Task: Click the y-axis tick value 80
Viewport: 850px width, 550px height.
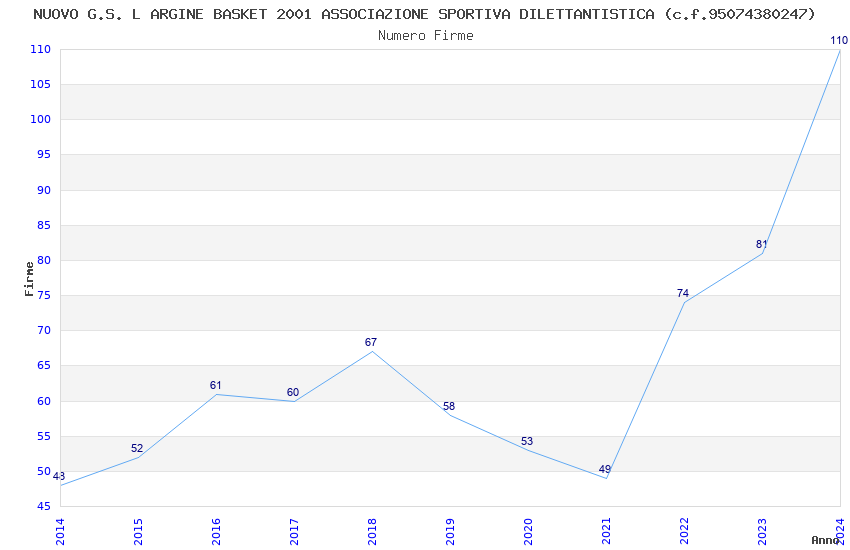Action: 44,260
